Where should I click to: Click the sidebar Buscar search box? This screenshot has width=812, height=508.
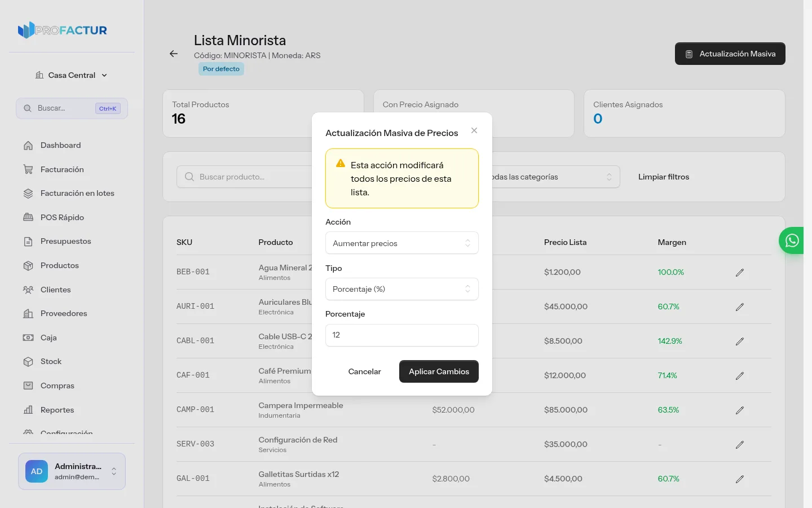tap(72, 108)
